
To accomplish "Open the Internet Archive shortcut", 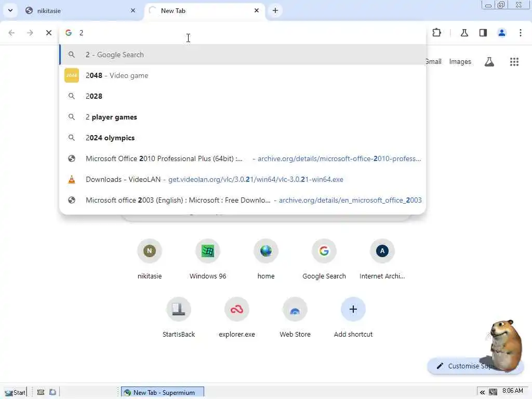I will pos(382,260).
